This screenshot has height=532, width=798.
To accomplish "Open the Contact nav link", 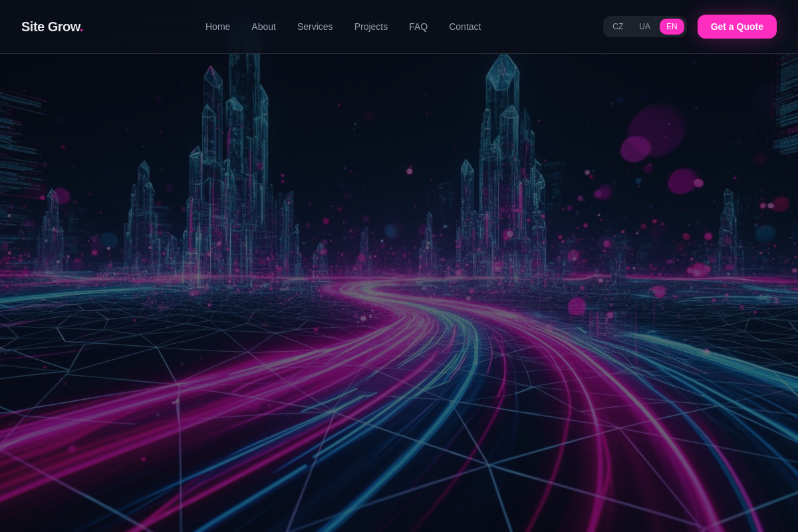I will (x=465, y=27).
